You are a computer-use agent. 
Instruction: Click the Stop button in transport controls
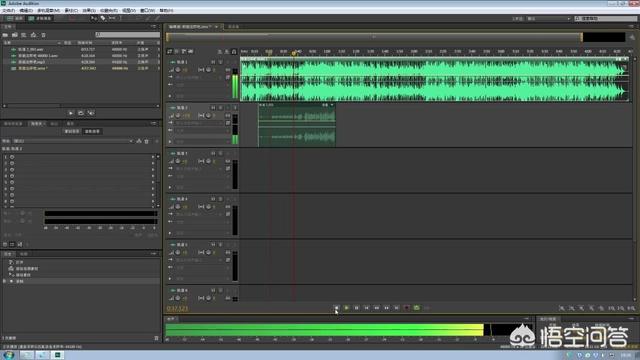tap(336, 308)
